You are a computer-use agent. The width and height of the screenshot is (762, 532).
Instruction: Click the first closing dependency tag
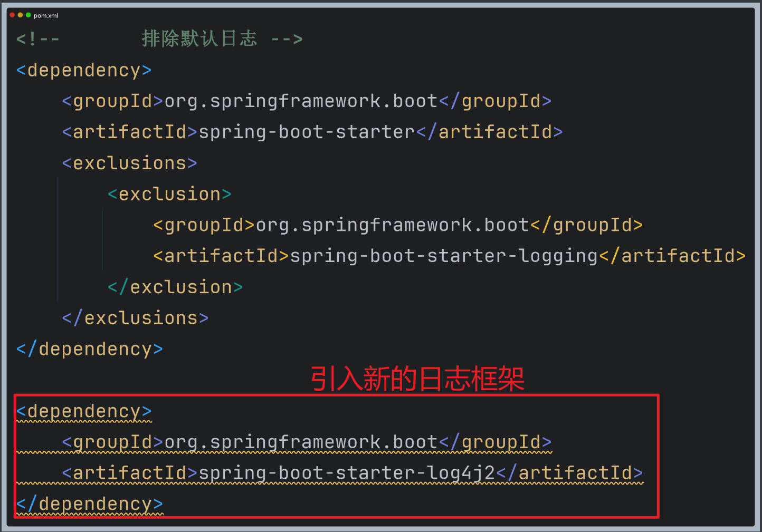[x=89, y=348]
